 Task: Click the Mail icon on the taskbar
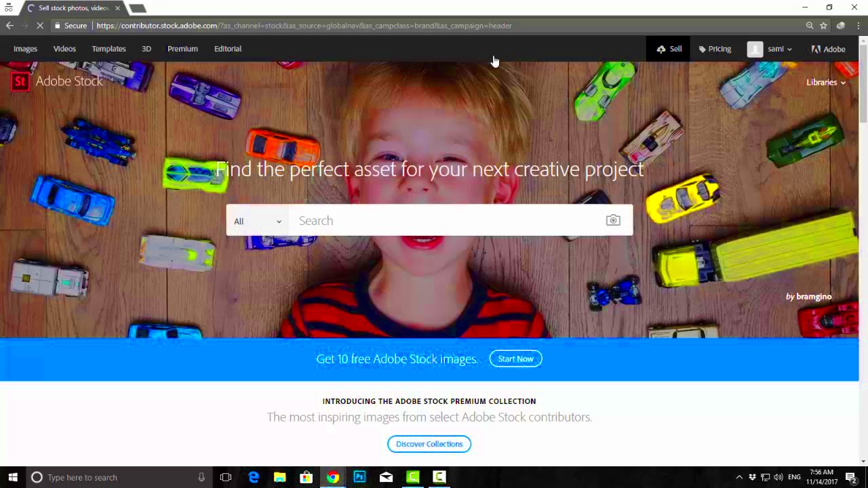click(385, 477)
